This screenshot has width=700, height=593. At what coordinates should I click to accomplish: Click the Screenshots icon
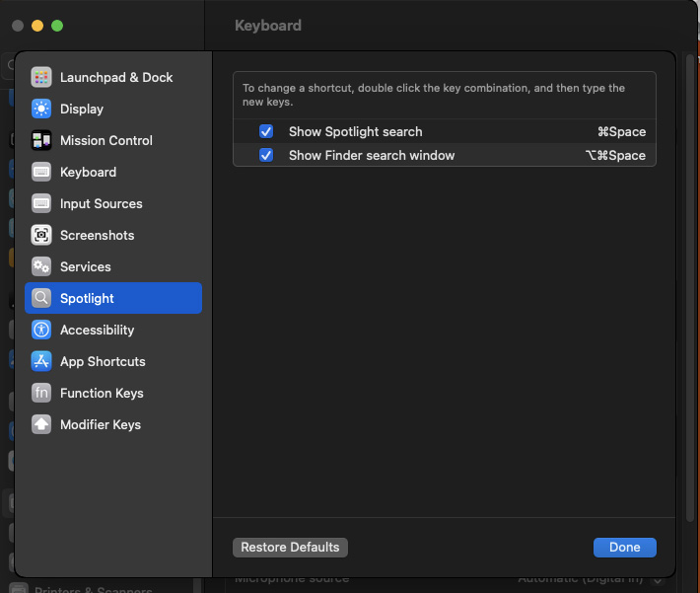[x=41, y=235]
